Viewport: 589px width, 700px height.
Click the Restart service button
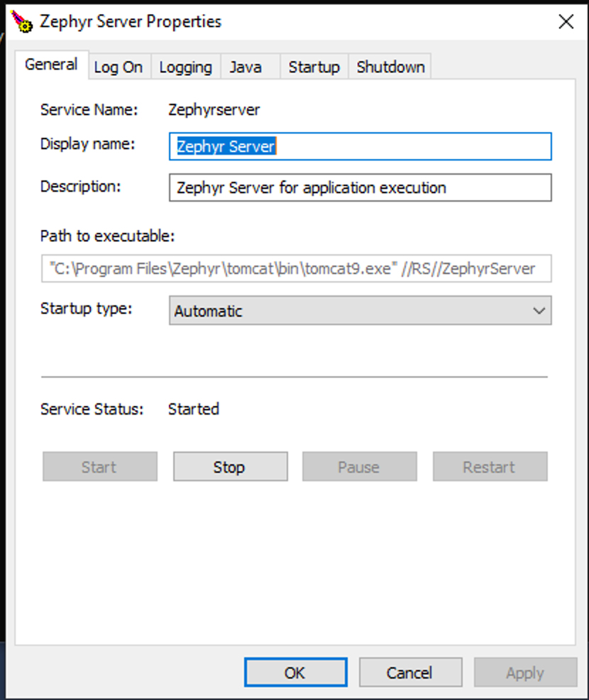pyautogui.click(x=490, y=467)
